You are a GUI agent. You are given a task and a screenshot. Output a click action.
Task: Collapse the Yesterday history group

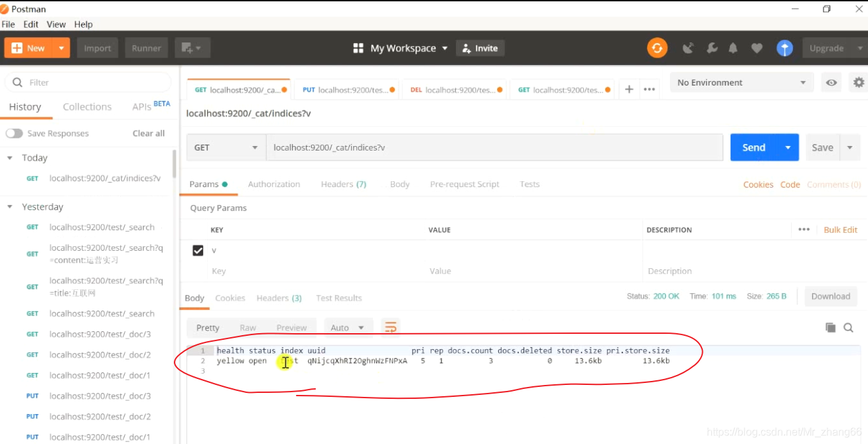point(10,207)
